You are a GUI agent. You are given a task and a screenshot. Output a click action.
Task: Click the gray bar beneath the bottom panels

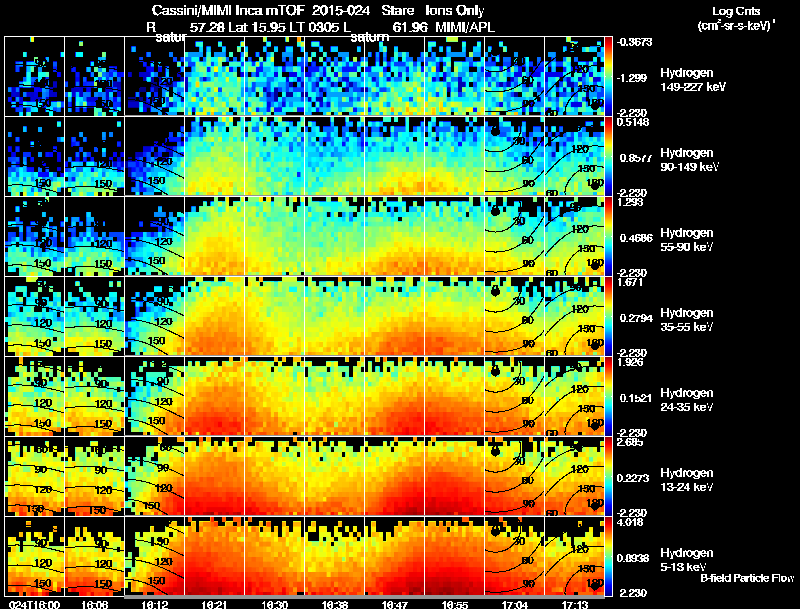(365, 597)
